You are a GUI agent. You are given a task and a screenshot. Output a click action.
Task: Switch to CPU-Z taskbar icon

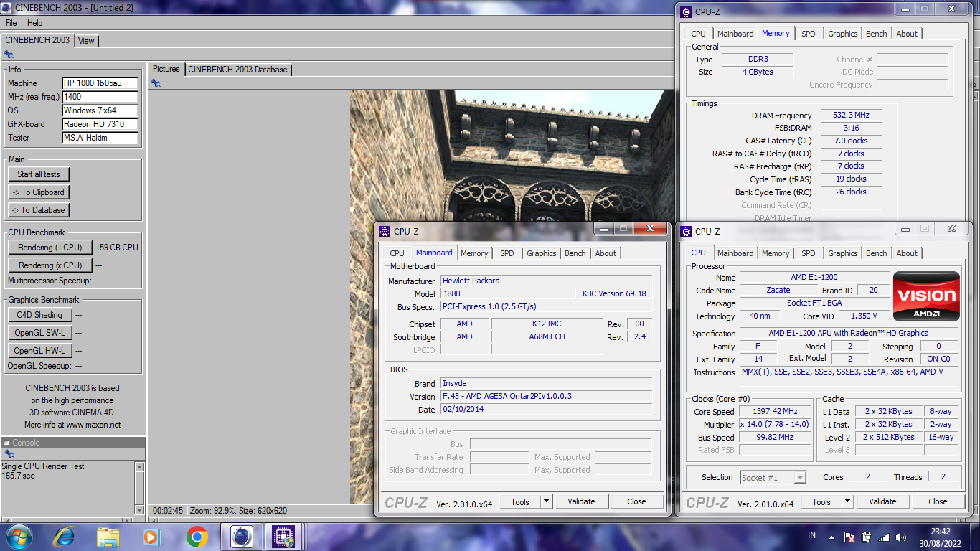pos(283,537)
